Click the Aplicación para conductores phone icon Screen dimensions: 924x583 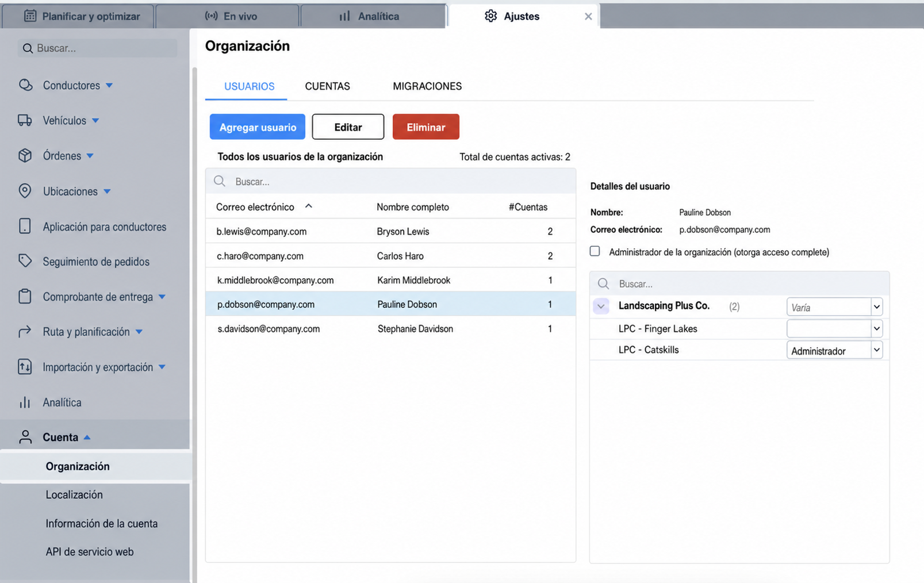point(25,226)
